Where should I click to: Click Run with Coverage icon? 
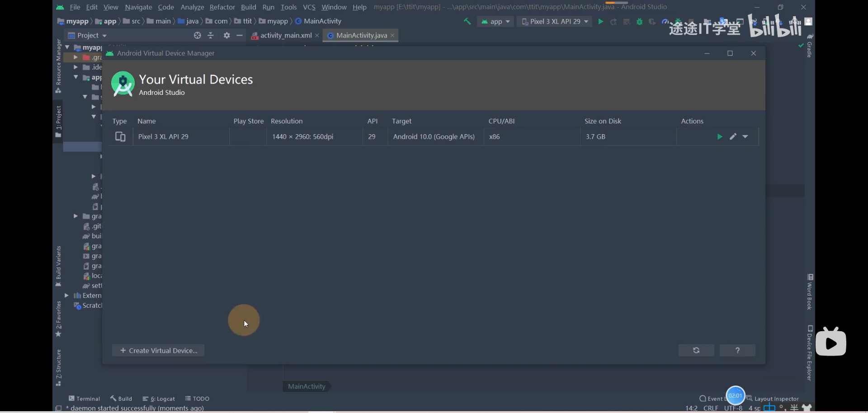pyautogui.click(x=652, y=22)
